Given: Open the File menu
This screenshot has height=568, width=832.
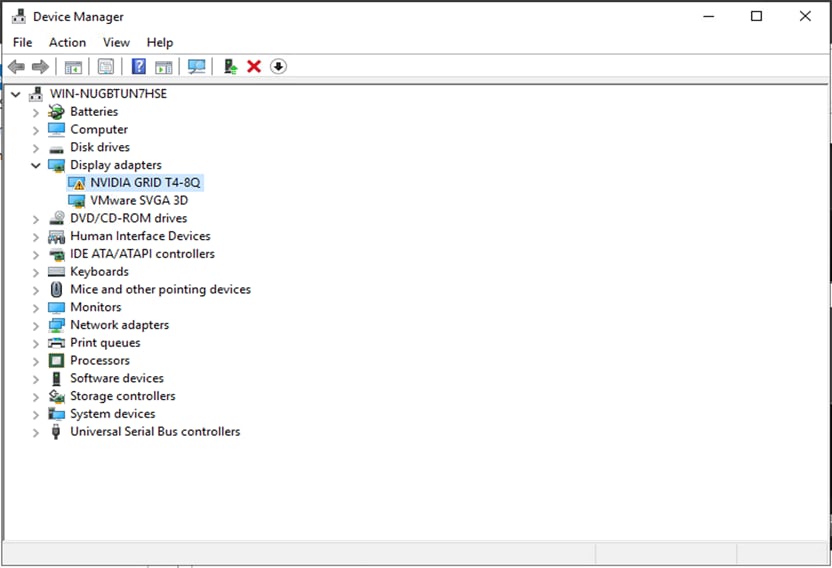Looking at the screenshot, I should tap(22, 42).
